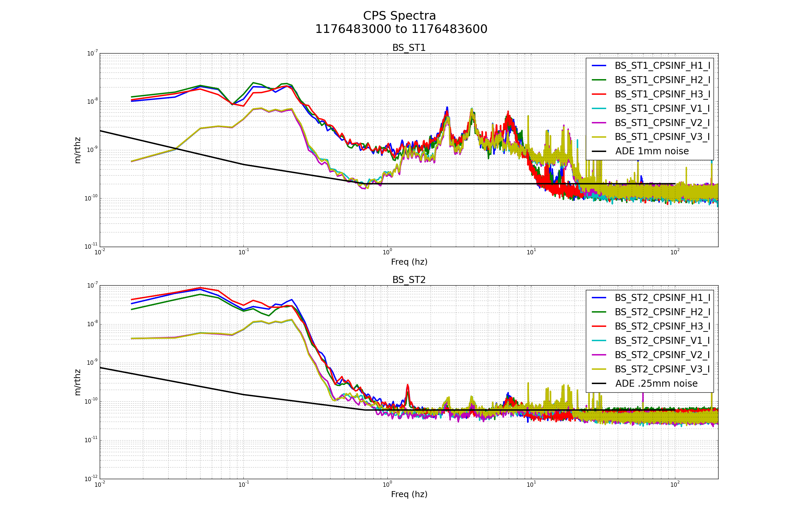
Task: Click the 'BS_ST2' subplot title
Action: (x=409, y=280)
